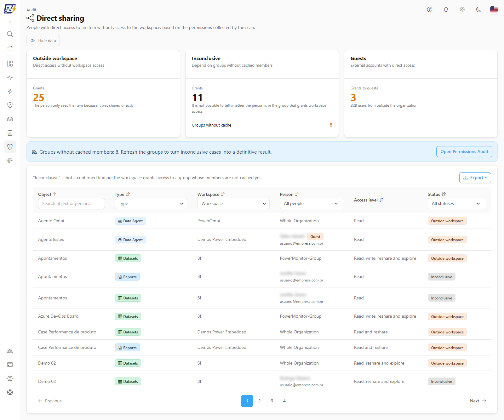Expand the sidebar with the double chevron

point(10,22)
